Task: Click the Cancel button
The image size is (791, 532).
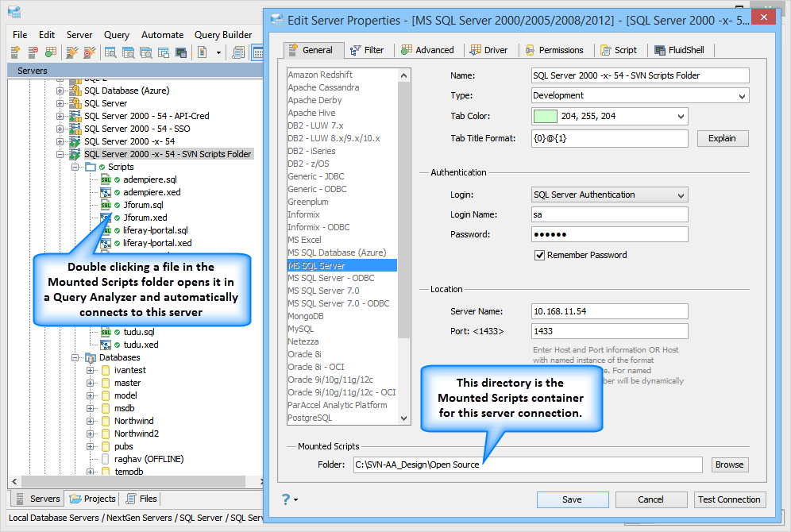Action: click(650, 499)
